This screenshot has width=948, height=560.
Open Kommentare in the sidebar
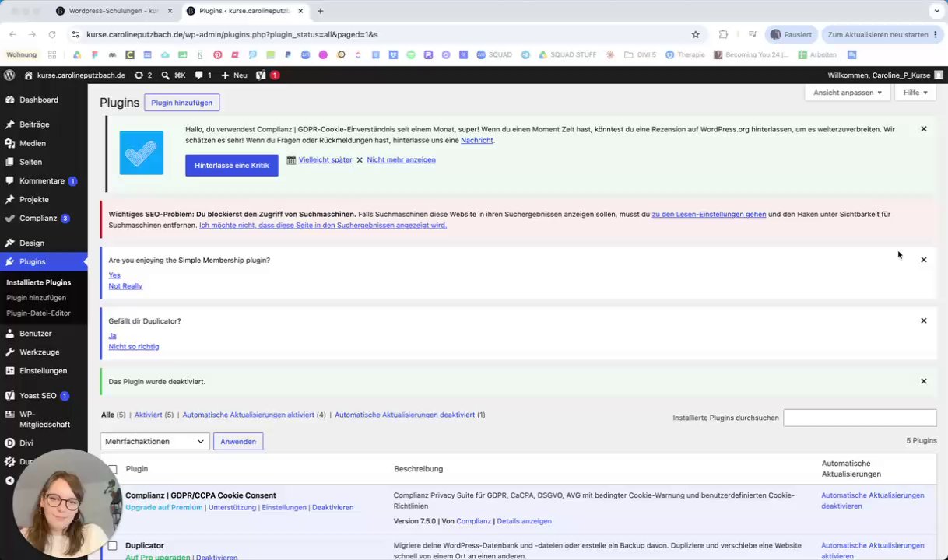(42, 180)
